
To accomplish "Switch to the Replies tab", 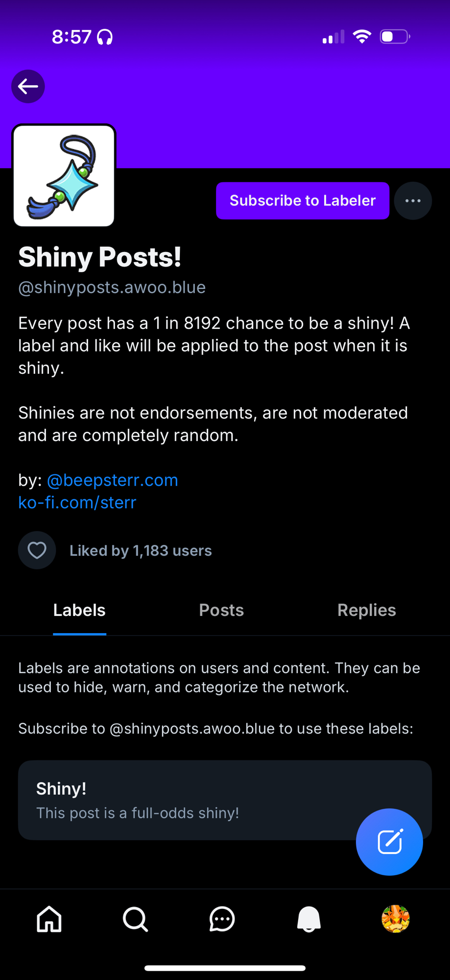I will point(366,610).
